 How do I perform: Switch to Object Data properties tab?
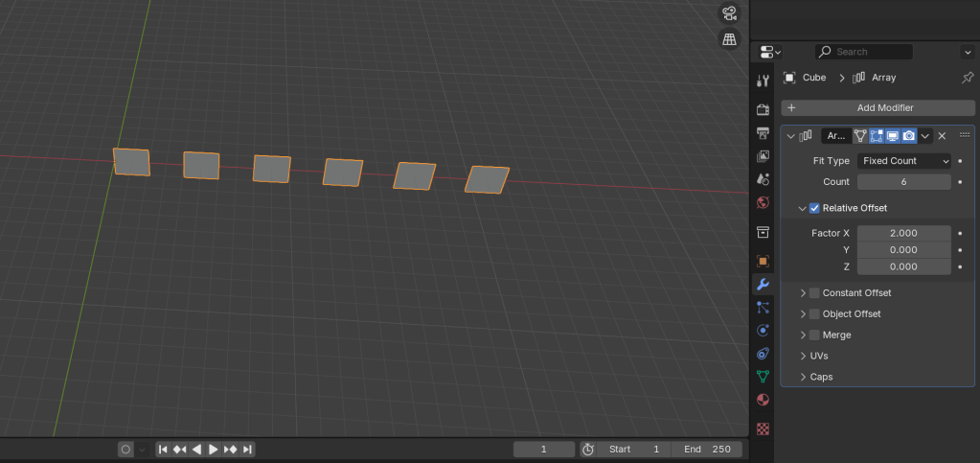pos(763,377)
